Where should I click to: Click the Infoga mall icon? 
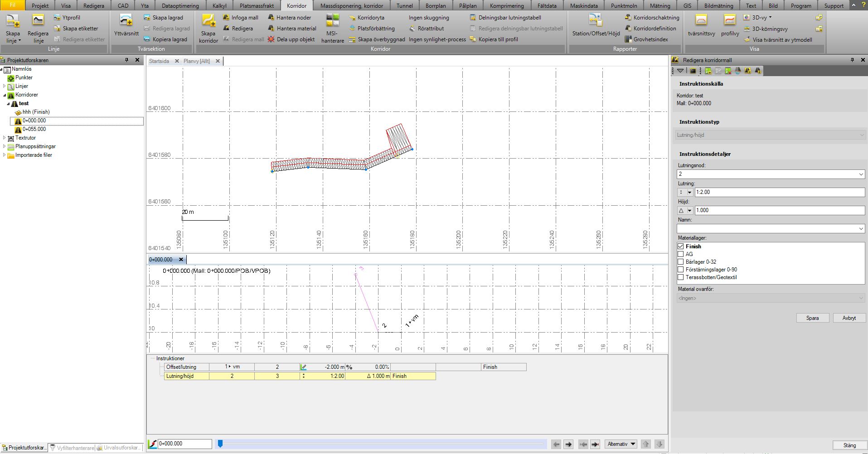[227, 18]
